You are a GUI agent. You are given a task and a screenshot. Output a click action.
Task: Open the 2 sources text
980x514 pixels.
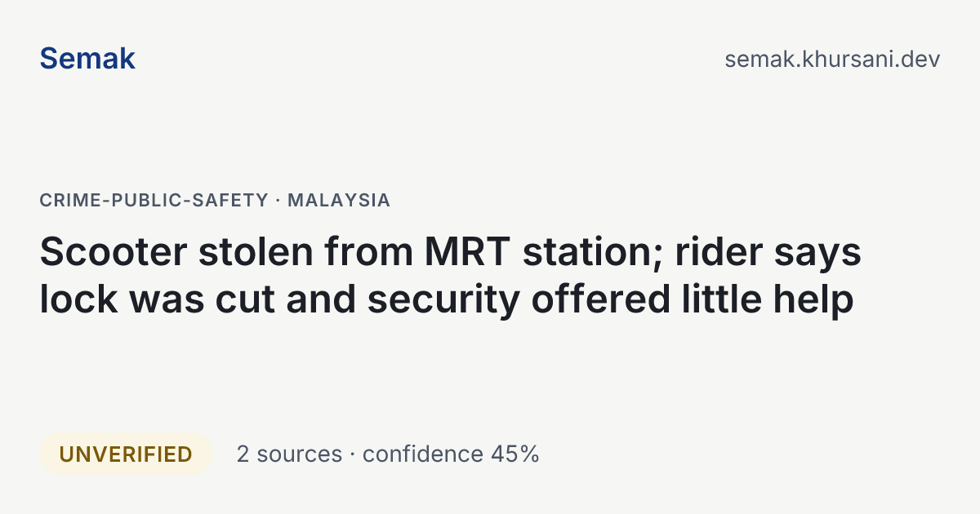tap(289, 454)
